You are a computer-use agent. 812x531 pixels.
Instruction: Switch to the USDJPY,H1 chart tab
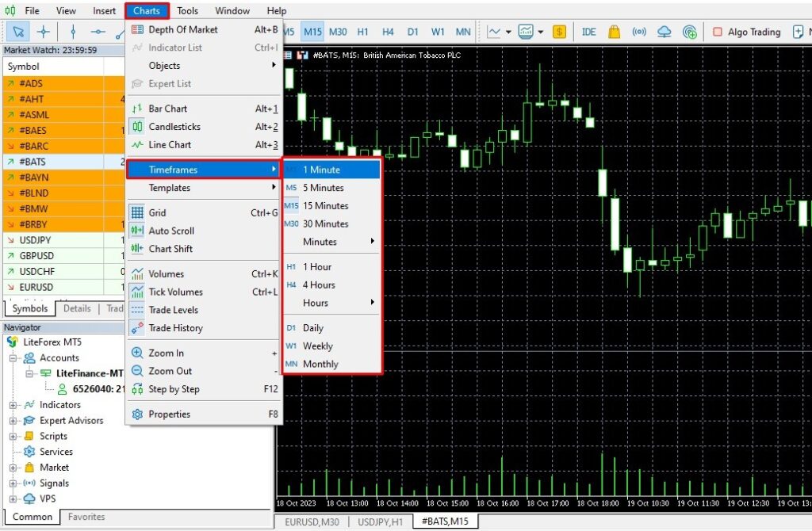pyautogui.click(x=381, y=521)
